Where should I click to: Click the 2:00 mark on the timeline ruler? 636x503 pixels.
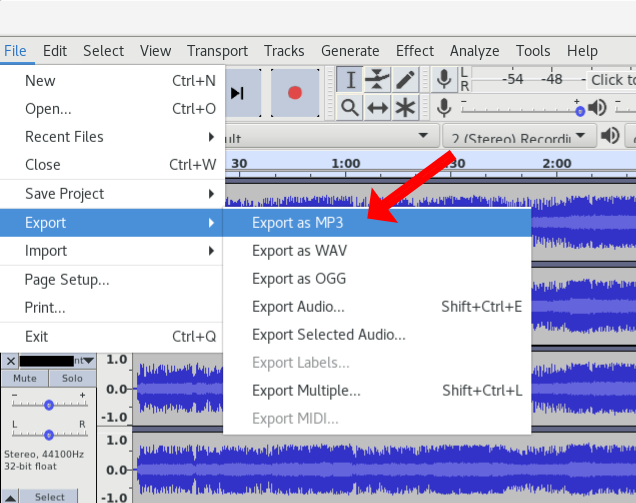(x=557, y=163)
